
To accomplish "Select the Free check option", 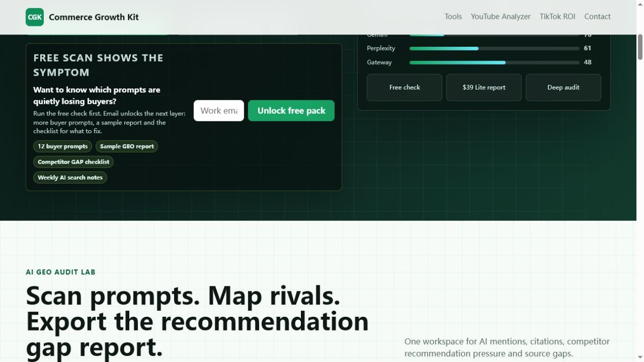I will coord(405,87).
